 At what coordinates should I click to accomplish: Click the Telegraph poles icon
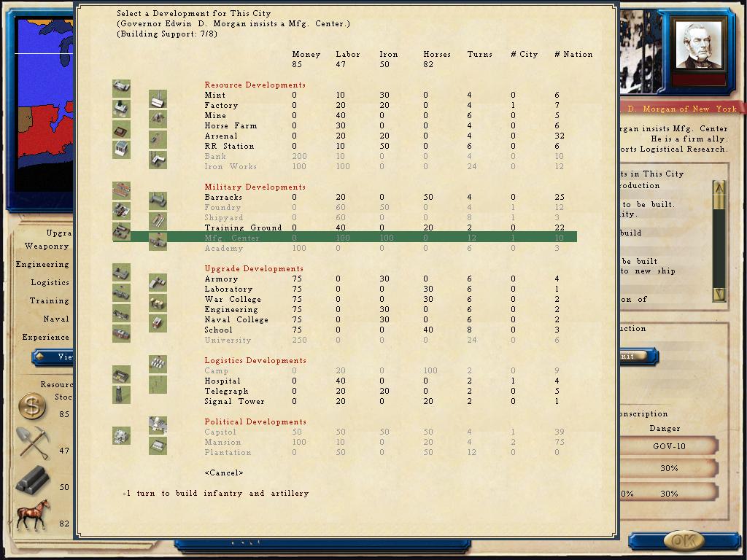click(x=158, y=384)
